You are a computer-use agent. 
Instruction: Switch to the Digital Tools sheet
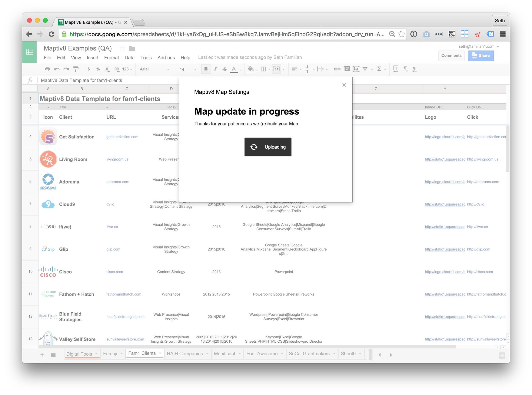pos(79,354)
